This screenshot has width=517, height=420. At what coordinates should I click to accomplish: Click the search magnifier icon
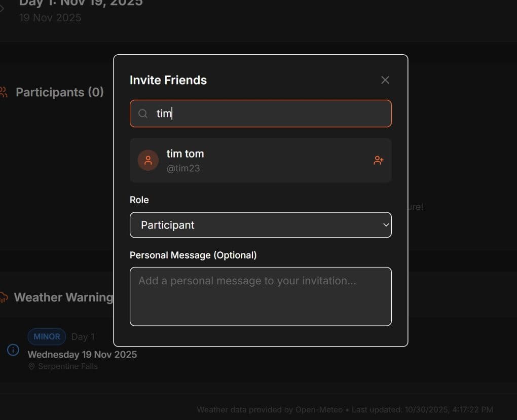click(142, 113)
